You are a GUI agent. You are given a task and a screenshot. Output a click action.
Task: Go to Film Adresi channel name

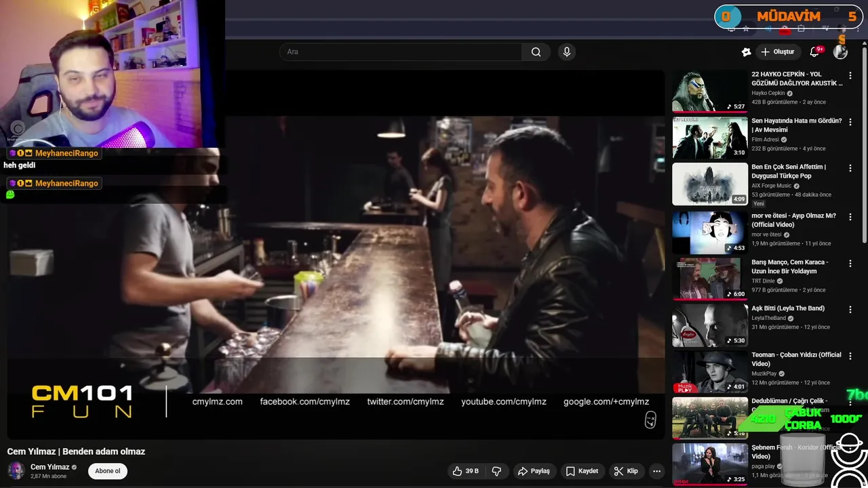[x=765, y=140]
